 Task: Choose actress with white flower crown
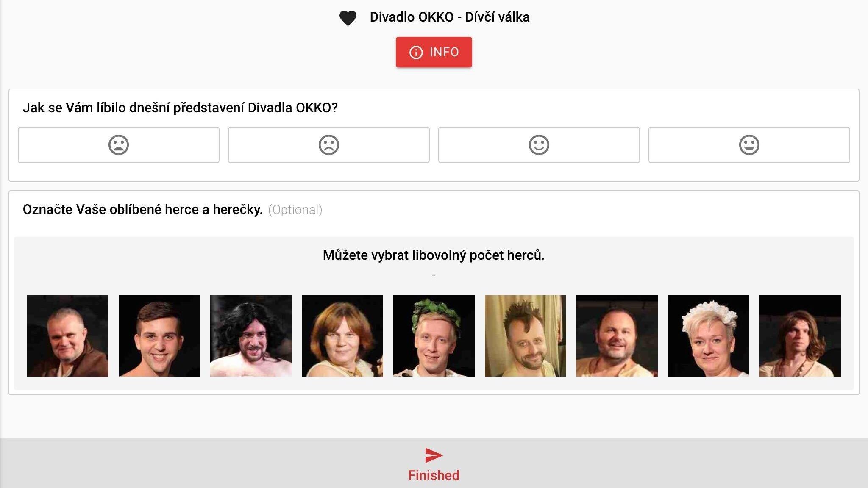709,336
